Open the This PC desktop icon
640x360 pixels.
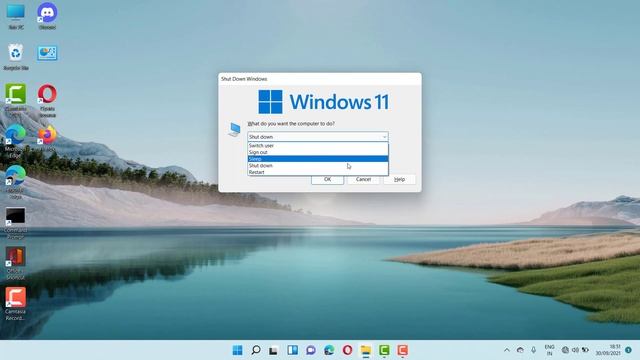click(16, 16)
